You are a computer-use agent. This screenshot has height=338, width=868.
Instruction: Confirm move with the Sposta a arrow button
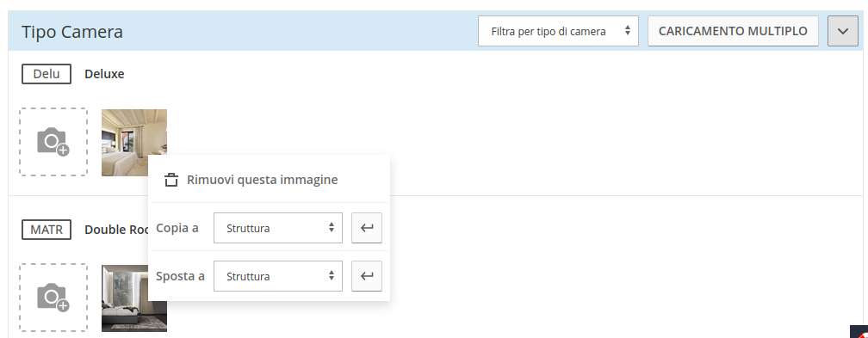tap(367, 276)
